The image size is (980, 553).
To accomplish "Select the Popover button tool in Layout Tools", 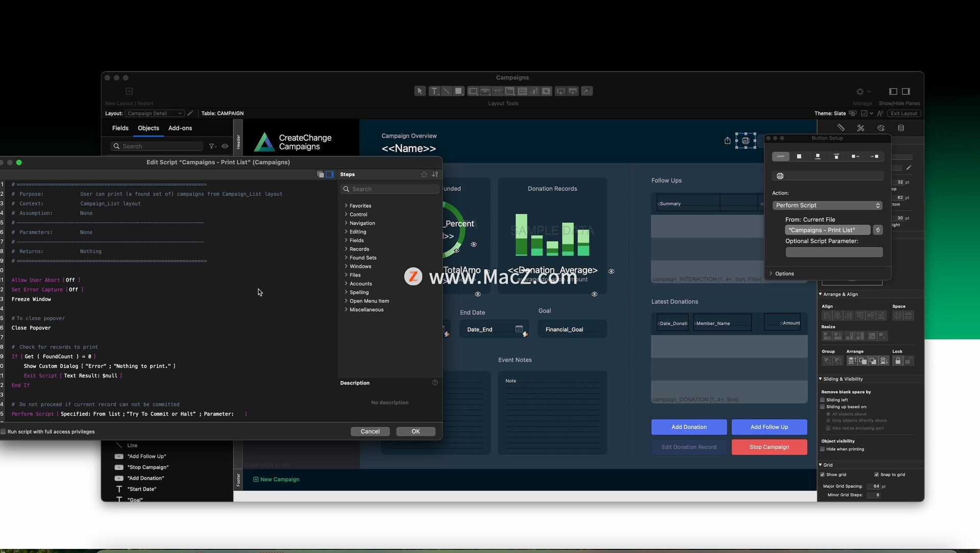I will 560,91.
